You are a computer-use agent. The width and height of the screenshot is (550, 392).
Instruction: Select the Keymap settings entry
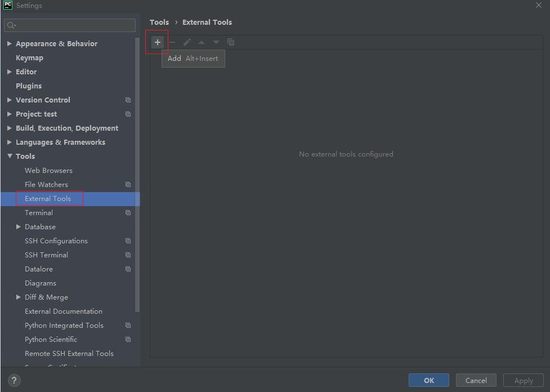coord(29,57)
